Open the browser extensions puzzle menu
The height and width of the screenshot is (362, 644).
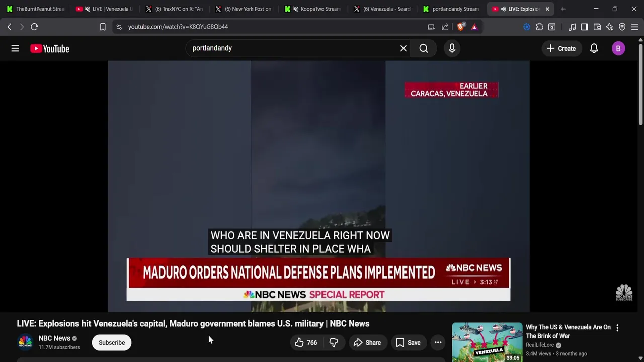click(x=539, y=27)
